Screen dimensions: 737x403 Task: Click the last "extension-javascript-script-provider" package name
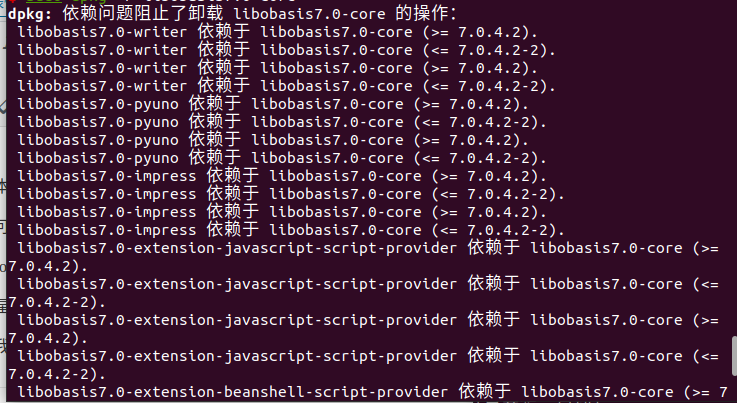click(237, 356)
